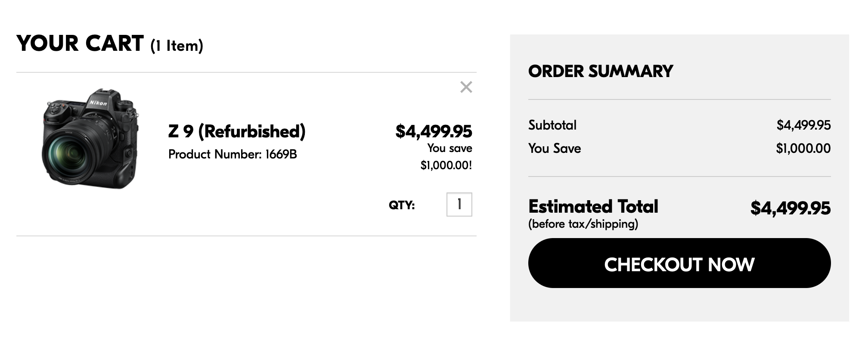Click the Product Number 1669B text
Image resolution: width=868 pixels, height=347 pixels.
pos(232,154)
